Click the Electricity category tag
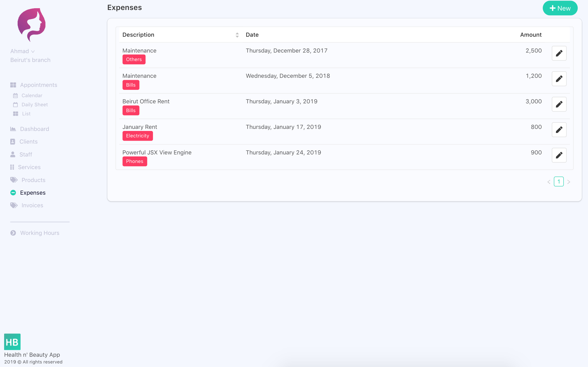The image size is (588, 367). (x=137, y=136)
